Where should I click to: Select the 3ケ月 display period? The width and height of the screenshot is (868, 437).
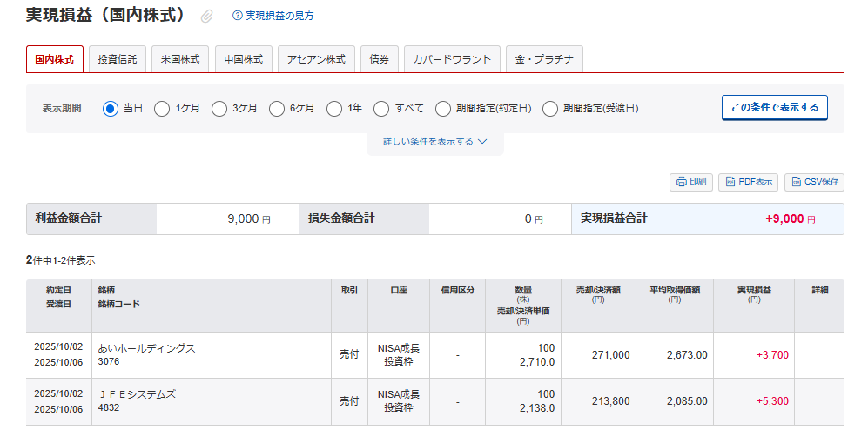click(219, 109)
